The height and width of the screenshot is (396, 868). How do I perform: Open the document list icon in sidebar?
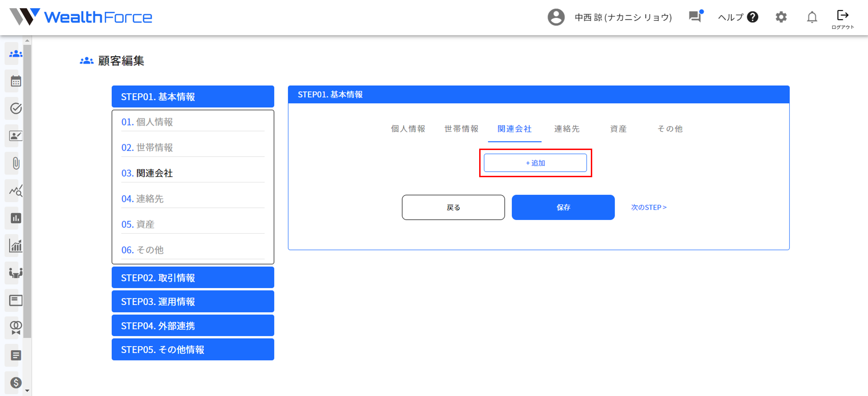16,355
